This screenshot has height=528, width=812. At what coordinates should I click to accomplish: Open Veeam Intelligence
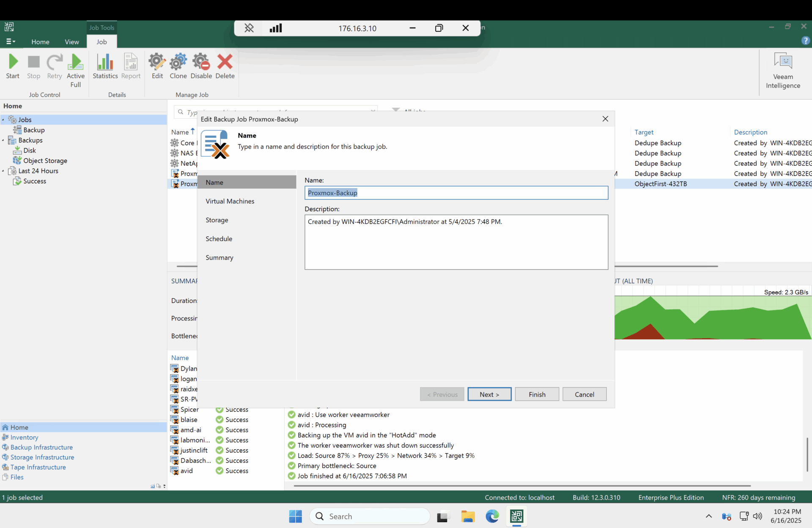click(x=783, y=71)
